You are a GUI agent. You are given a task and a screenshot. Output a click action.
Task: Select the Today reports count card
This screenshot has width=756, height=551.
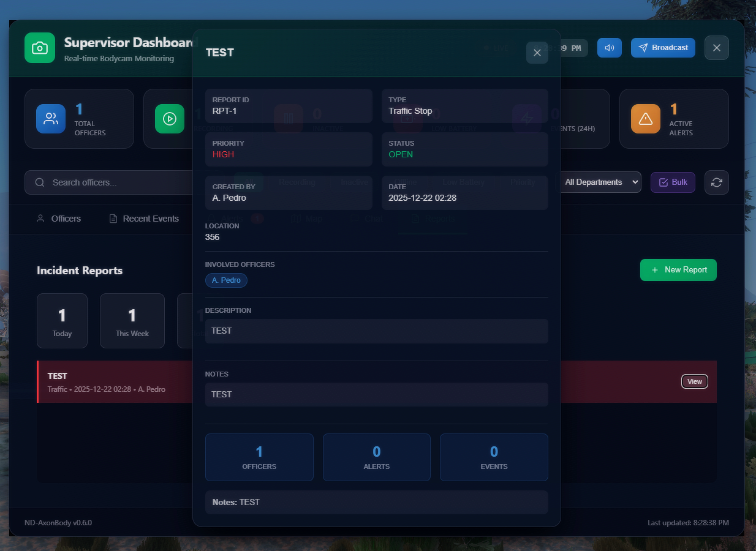tap(62, 321)
